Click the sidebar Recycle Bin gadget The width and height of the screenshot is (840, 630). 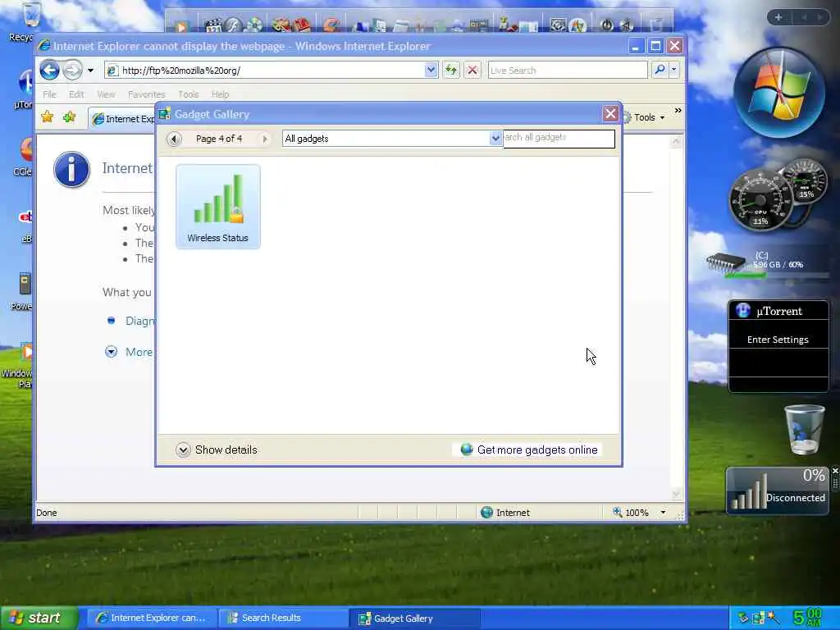805,428
